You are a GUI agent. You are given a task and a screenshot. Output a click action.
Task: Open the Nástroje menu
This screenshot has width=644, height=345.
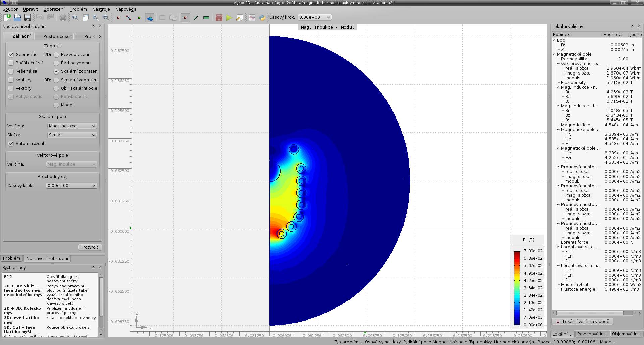101,9
